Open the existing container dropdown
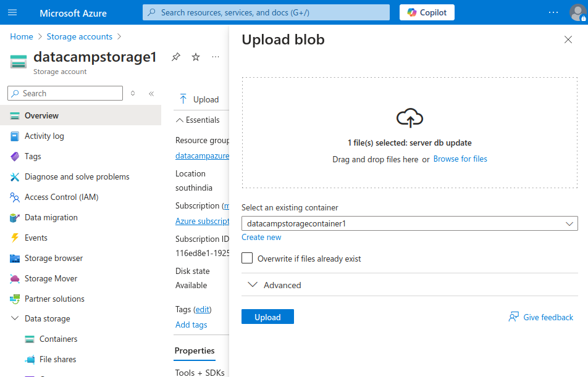Screen dimensions: 588x377 click(409, 223)
